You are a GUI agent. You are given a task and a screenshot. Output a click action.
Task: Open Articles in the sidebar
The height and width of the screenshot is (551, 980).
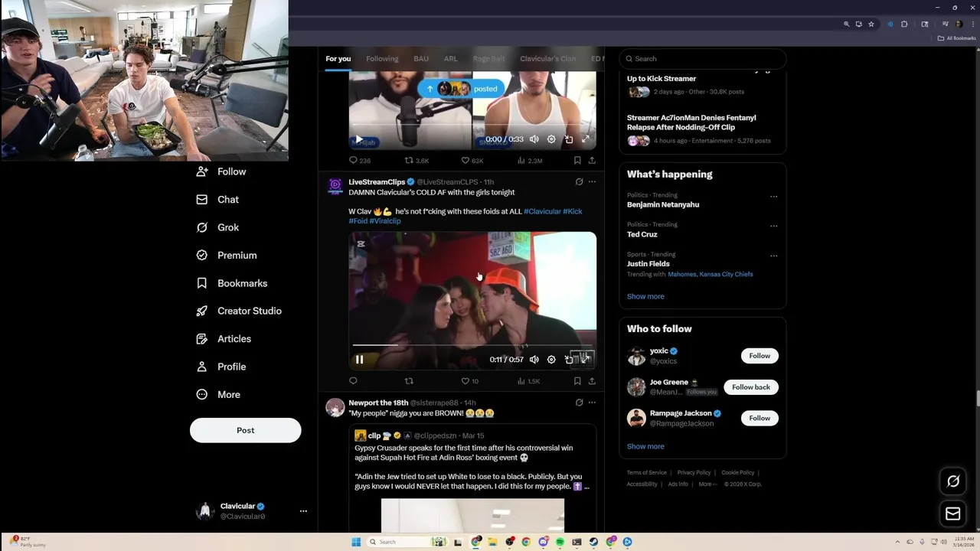(x=224, y=338)
